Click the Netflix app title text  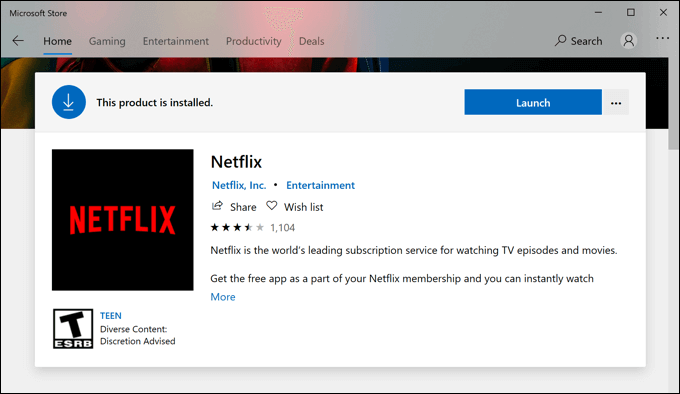tap(236, 162)
